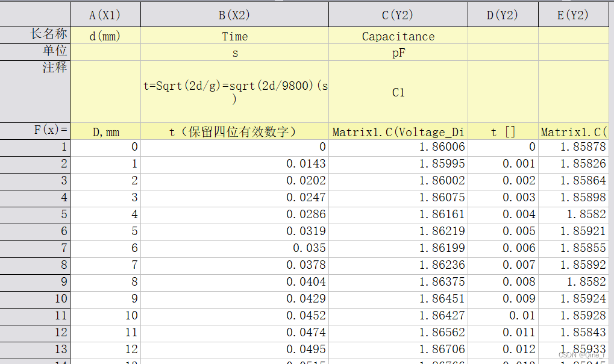Click cell value 1.86219
The image size is (614, 364).
pyautogui.click(x=398, y=232)
